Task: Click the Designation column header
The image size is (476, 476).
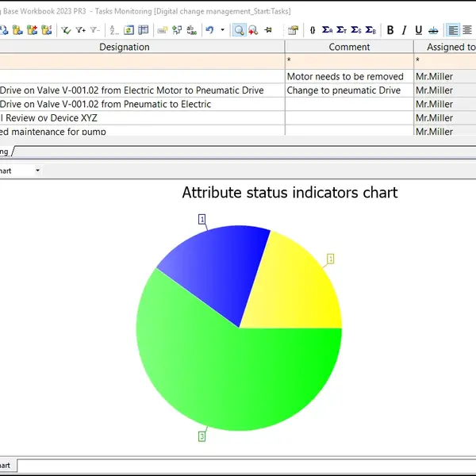Action: click(124, 47)
